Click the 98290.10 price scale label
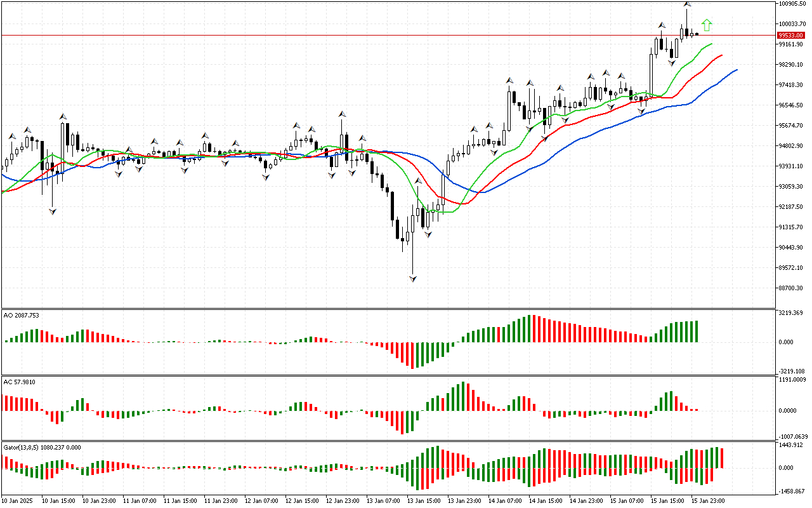This screenshot has height=508, width=812. coord(791,65)
